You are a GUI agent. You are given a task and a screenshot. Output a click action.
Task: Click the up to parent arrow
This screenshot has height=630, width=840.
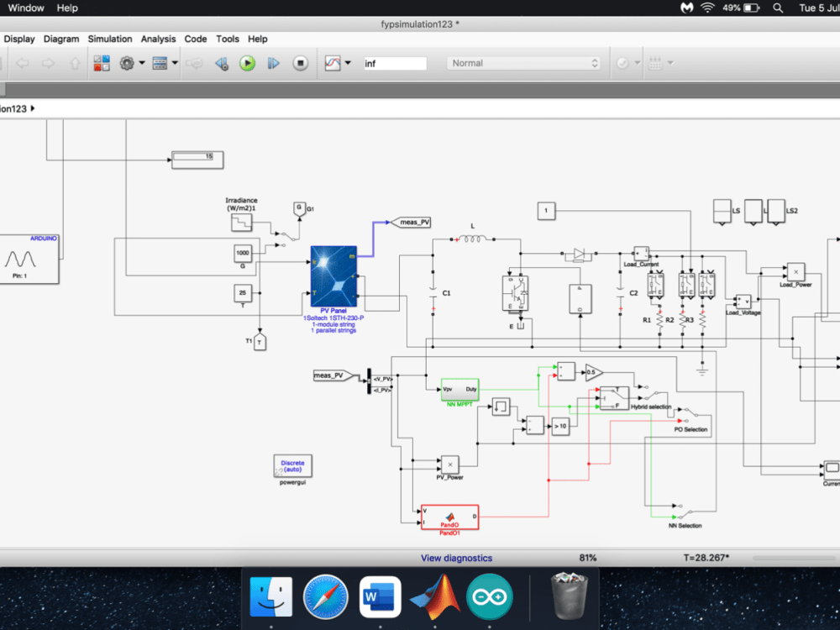tap(74, 62)
